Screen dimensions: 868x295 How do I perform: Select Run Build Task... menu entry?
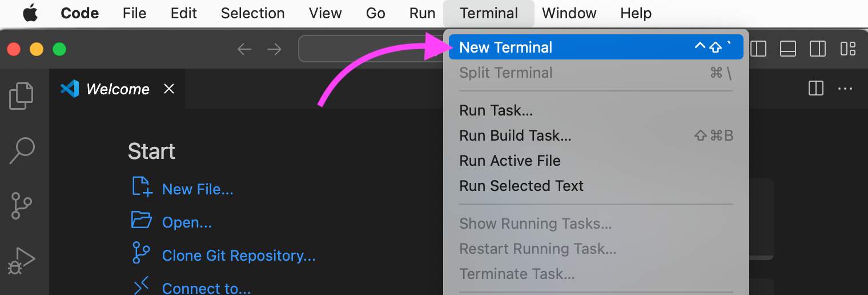515,135
